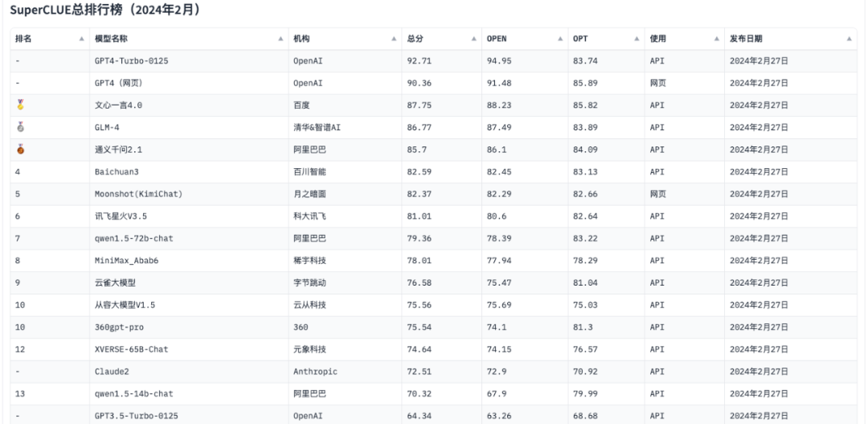
Task: Select the 文心一言4.0 model name cell
Action: point(190,105)
